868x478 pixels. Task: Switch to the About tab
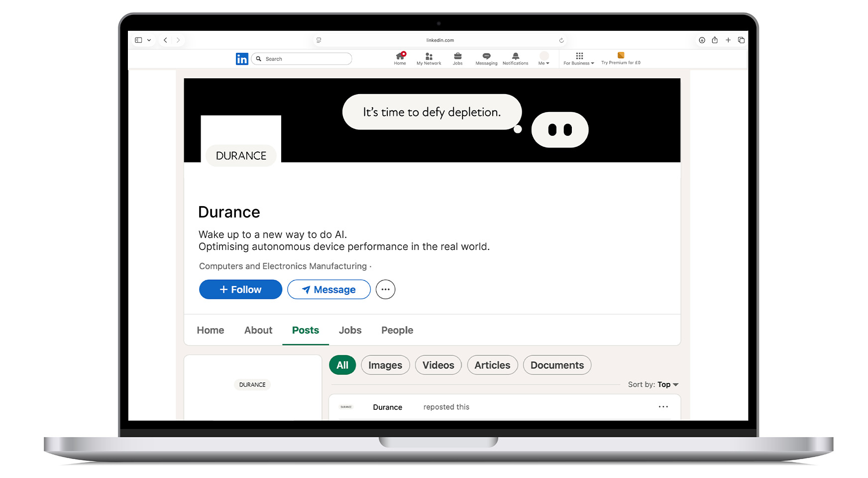point(258,330)
